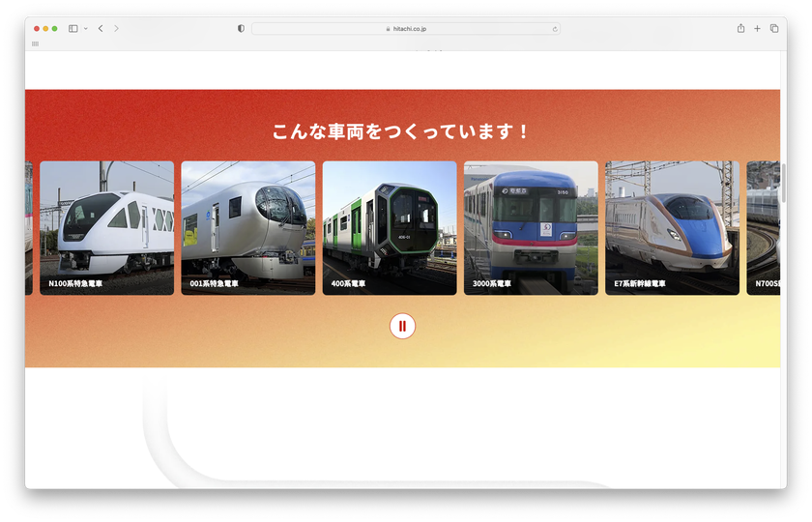Click the page vertical scrollbar thumb
This screenshot has height=522, width=812.
(x=784, y=183)
